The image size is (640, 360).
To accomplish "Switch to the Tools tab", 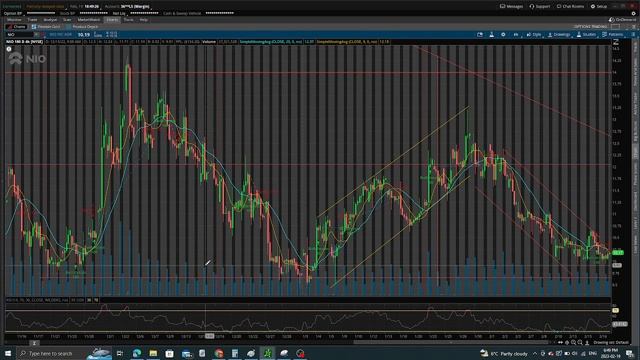I will (x=129, y=20).
